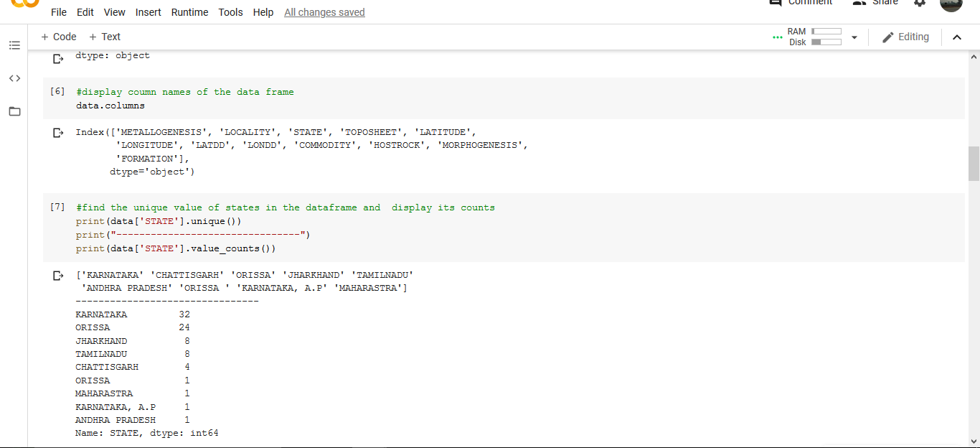Click the RAM usage bar

[826, 31]
